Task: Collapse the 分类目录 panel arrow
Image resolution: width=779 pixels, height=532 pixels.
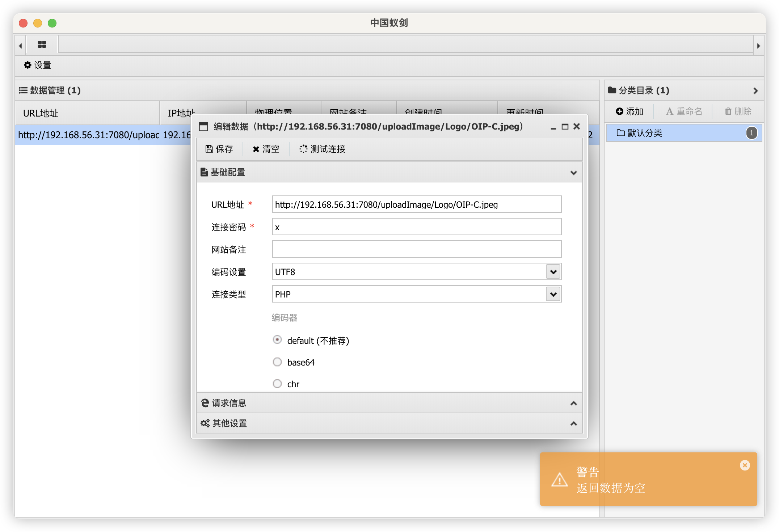Action: tap(755, 90)
